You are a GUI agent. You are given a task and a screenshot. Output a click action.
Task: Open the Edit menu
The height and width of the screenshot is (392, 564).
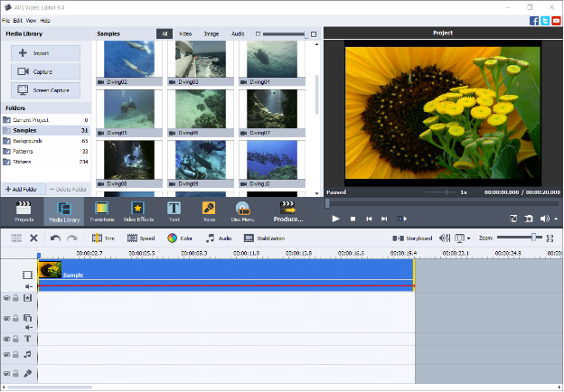tap(18, 19)
